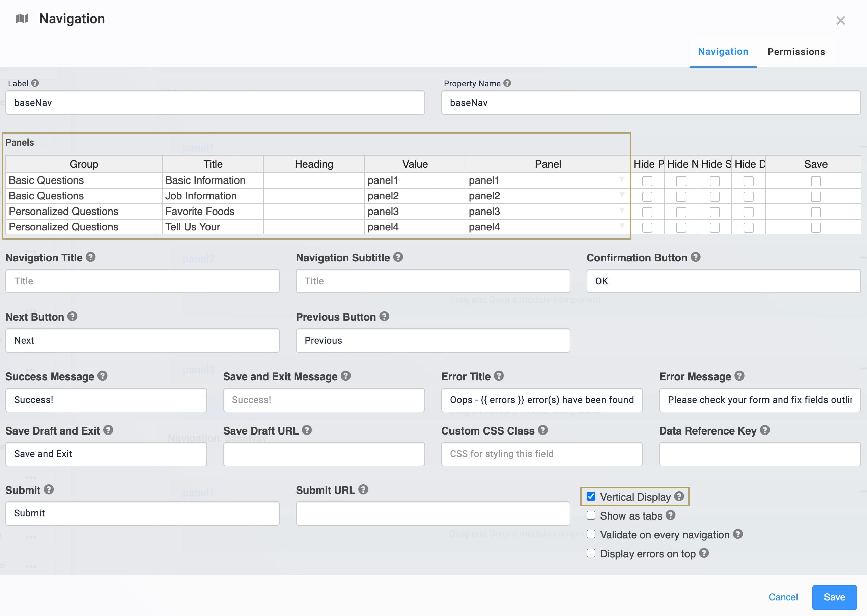Check the Save column box for Basic Information row
Screen dimensions: 867x616
coord(816,181)
